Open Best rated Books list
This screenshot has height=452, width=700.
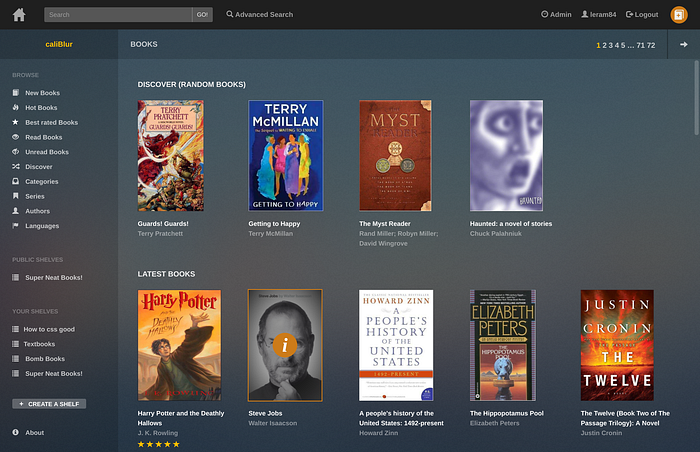pos(51,122)
